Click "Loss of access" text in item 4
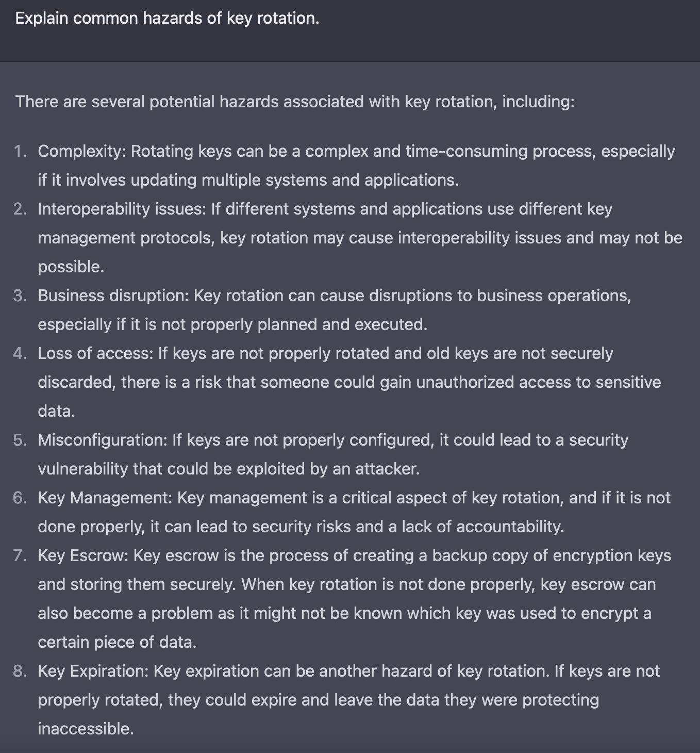This screenshot has width=700, height=753. pyautogui.click(x=95, y=353)
